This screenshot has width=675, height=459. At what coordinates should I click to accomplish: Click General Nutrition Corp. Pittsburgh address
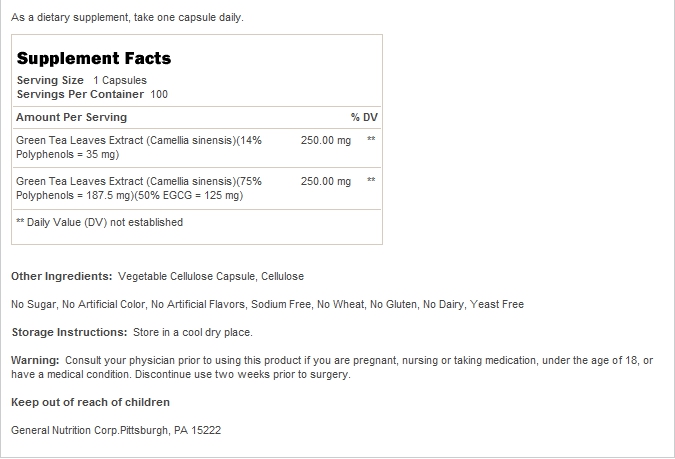coord(116,430)
